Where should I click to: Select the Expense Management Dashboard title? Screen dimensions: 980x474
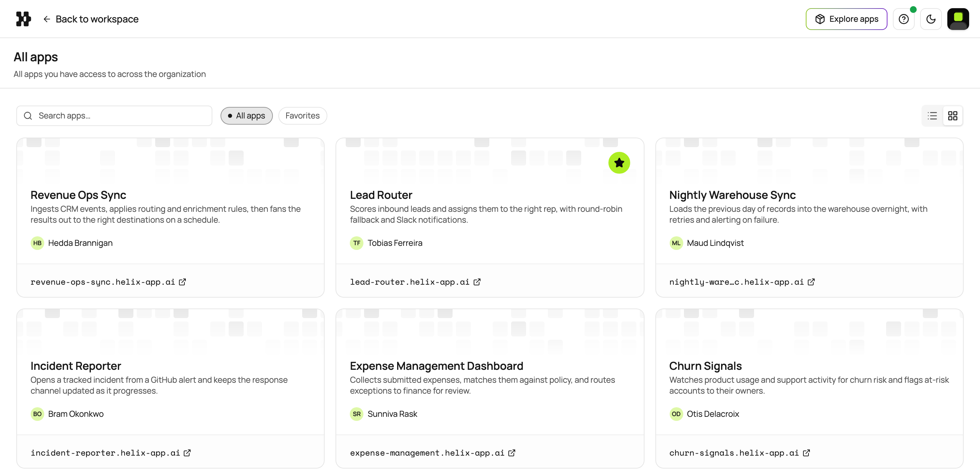pos(436,366)
